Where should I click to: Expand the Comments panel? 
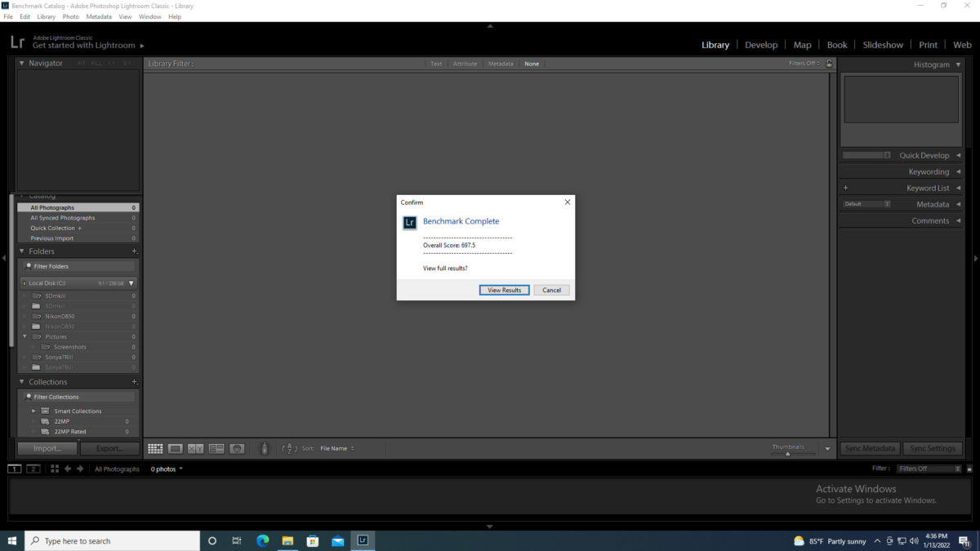[x=958, y=220]
